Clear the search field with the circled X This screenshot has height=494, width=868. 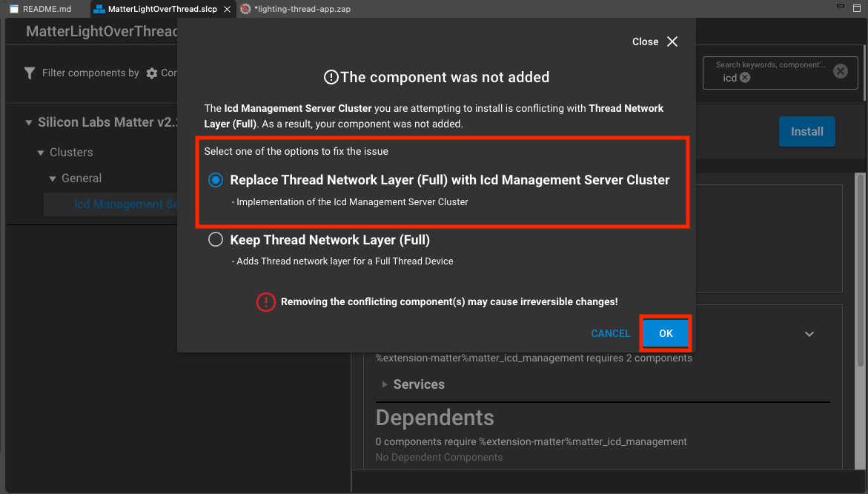click(840, 71)
